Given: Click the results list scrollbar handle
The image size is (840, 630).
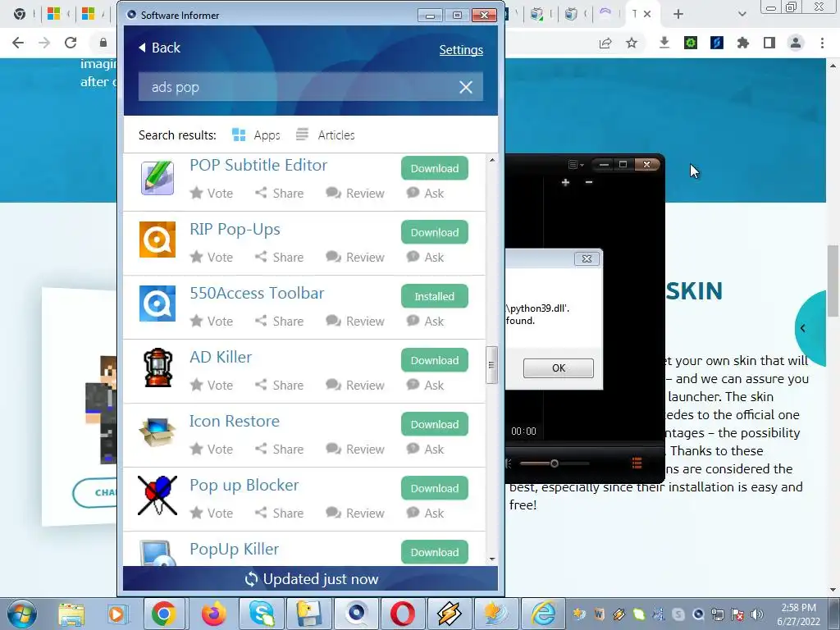Looking at the screenshot, I should tap(491, 365).
